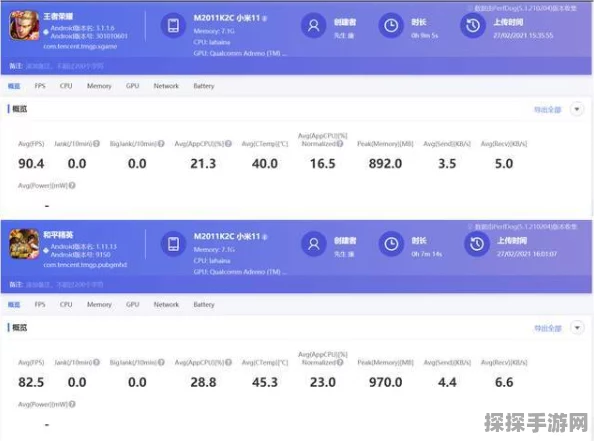This screenshot has height=441, width=594.
Task: Click the help icon beside Jank(/10min) in second report
Action: (97, 362)
